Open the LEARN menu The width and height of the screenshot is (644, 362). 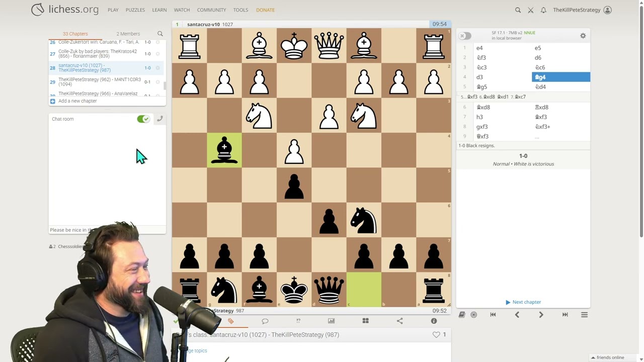[159, 10]
